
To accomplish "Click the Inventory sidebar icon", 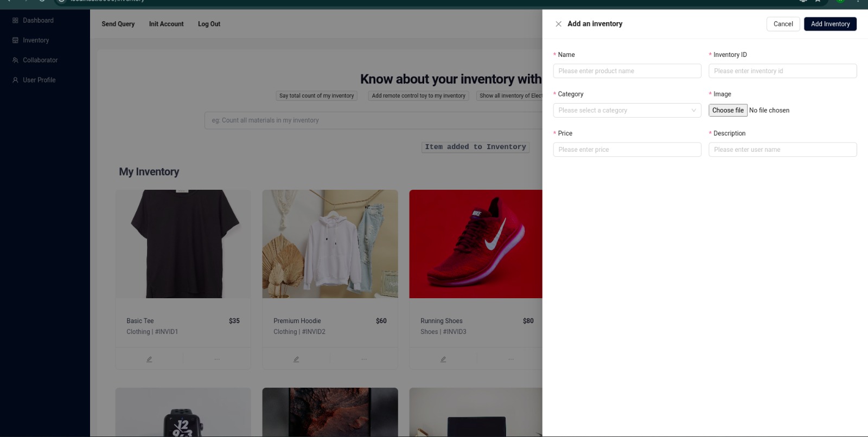I will pyautogui.click(x=15, y=40).
